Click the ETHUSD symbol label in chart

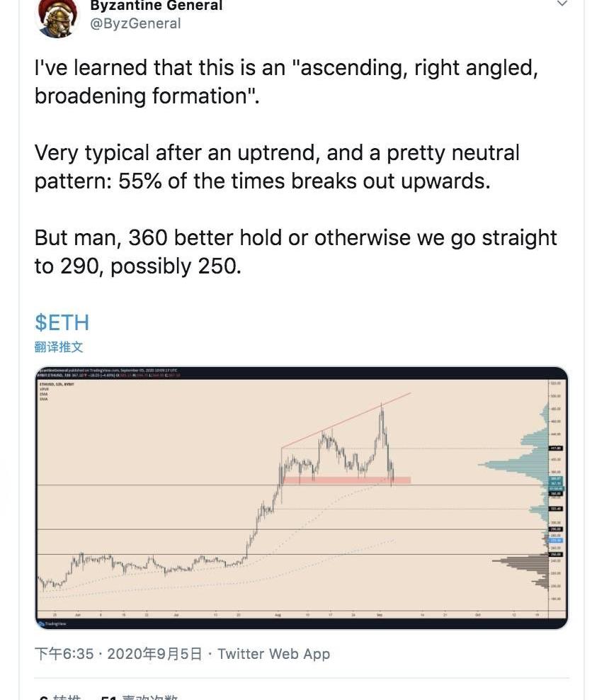(x=50, y=382)
